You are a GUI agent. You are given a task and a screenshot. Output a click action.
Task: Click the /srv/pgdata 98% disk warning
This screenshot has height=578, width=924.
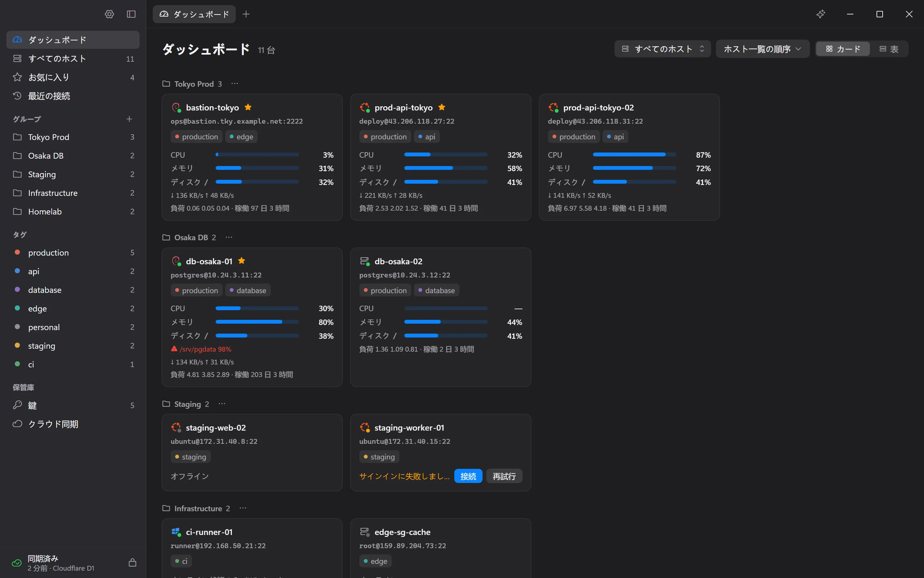pyautogui.click(x=201, y=349)
